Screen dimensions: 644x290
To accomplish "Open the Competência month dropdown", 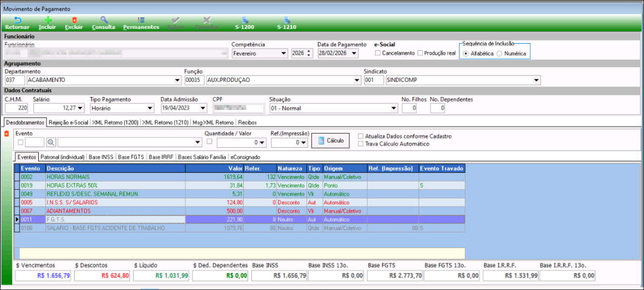I will point(283,53).
